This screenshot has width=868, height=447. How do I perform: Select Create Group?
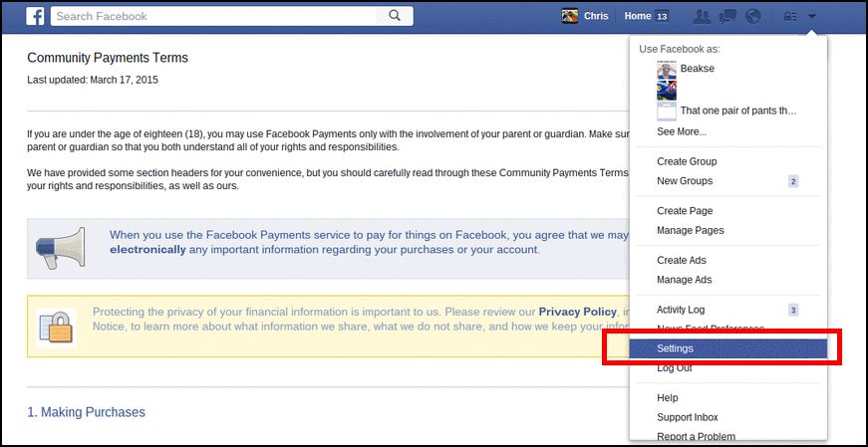click(x=687, y=161)
